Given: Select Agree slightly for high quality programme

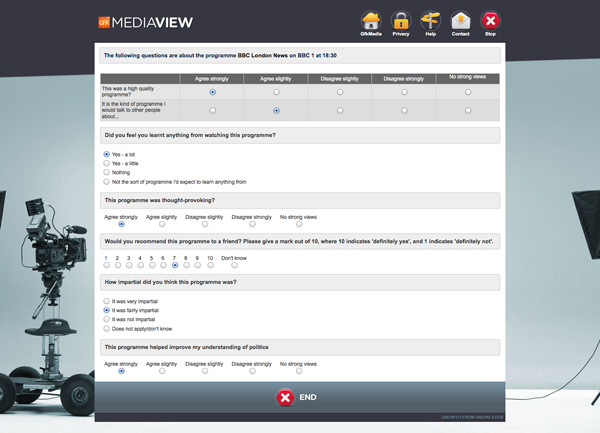Looking at the screenshot, I should [276, 92].
